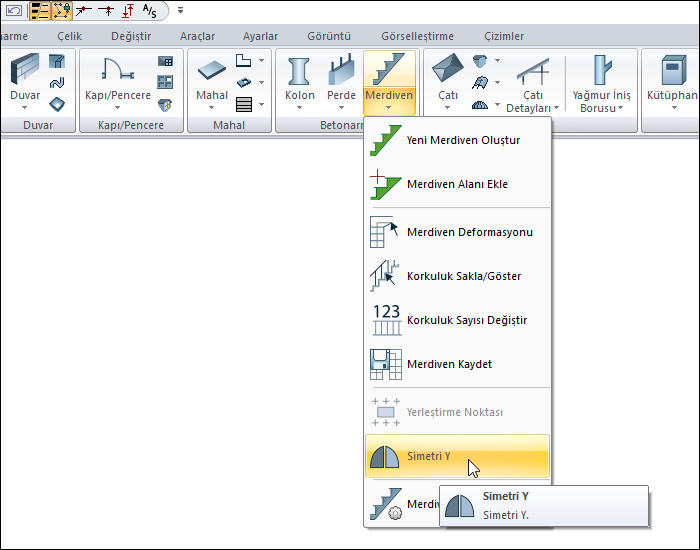Click the Duvar (wall) tool icon
Image resolution: width=700 pixels, height=550 pixels.
click(x=25, y=72)
